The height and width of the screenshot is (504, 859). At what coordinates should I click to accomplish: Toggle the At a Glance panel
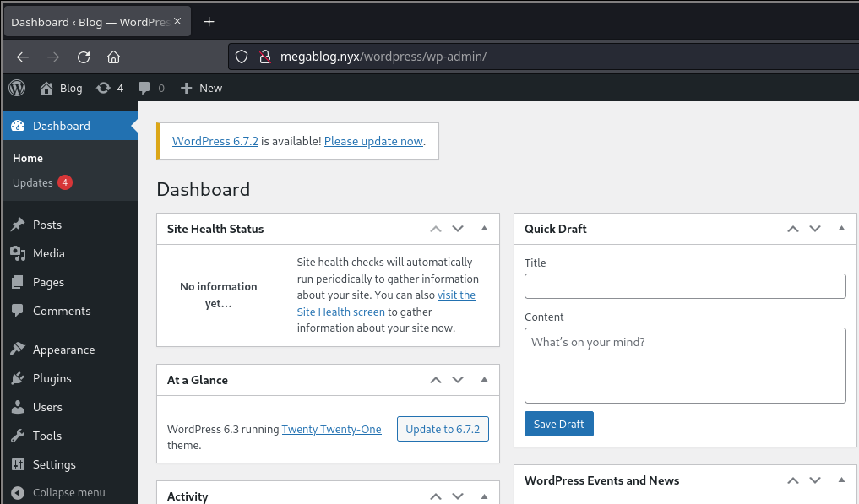484,380
